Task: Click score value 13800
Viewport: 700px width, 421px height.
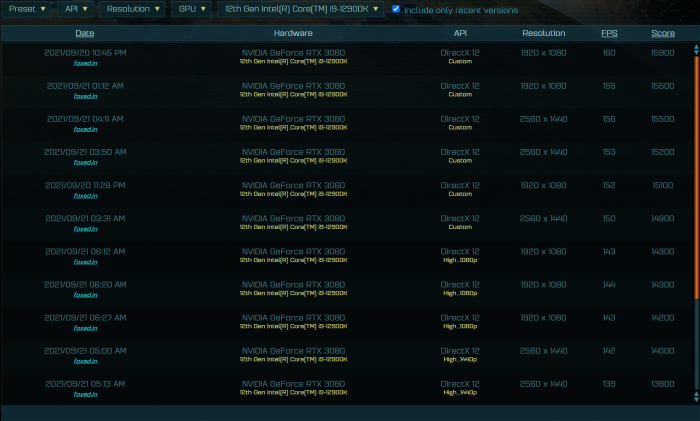Action: click(x=662, y=384)
